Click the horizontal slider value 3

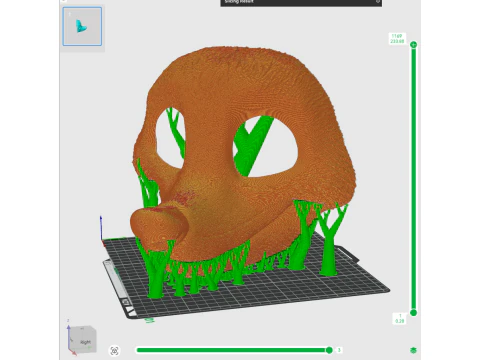point(339,350)
